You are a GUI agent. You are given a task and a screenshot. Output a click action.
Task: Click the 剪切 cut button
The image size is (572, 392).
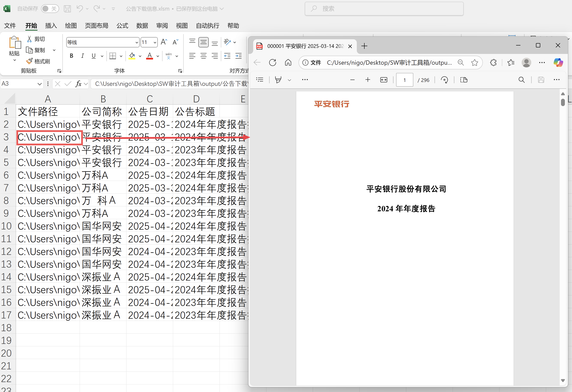[x=36, y=39]
